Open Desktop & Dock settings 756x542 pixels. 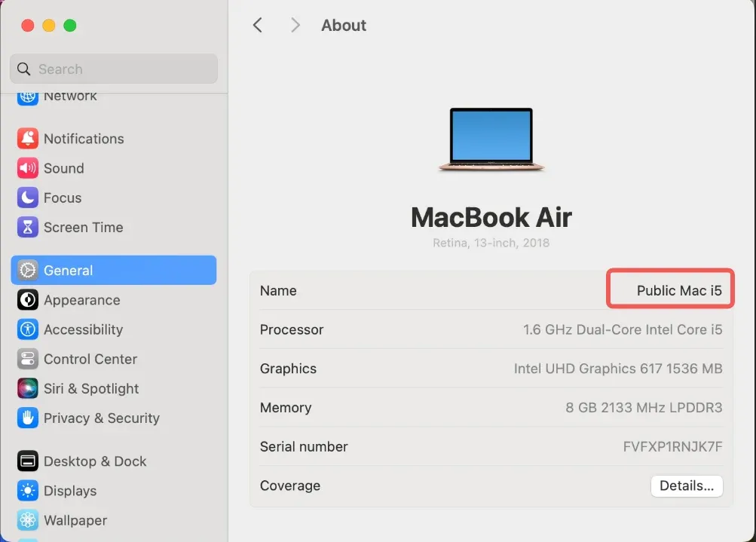click(x=114, y=461)
